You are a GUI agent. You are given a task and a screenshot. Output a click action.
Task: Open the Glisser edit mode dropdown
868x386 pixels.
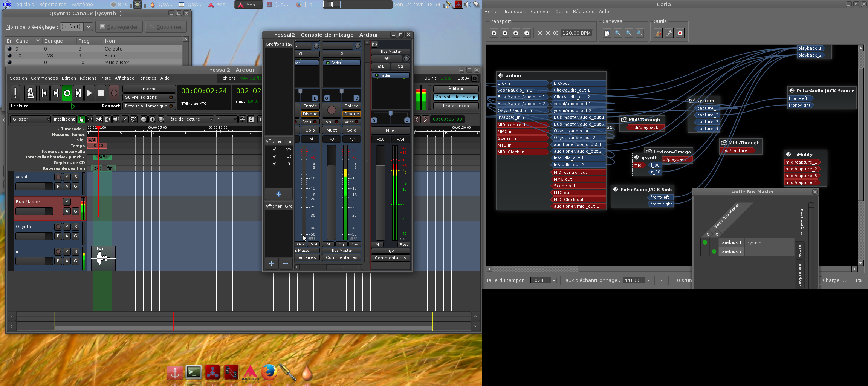30,119
